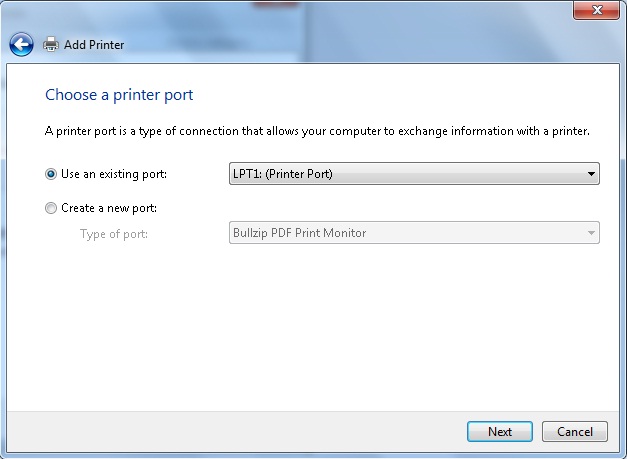This screenshot has height=459, width=627.
Task: Click the arrow on the existing port dropdown
Action: tap(591, 174)
